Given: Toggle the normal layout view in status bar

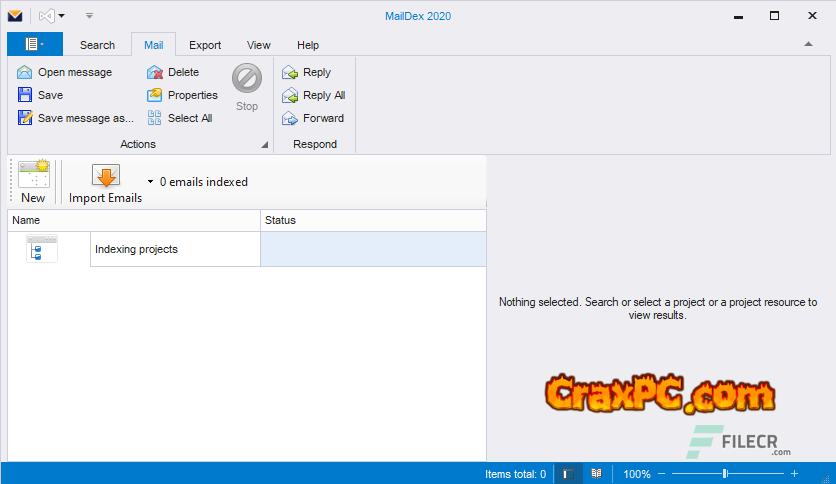Looking at the screenshot, I should coord(567,474).
